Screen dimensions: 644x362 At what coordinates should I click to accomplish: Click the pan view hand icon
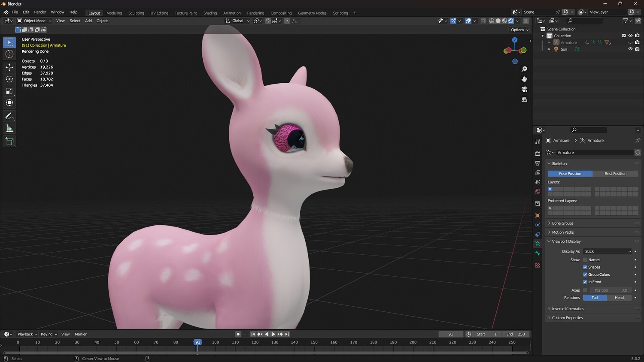(524, 79)
